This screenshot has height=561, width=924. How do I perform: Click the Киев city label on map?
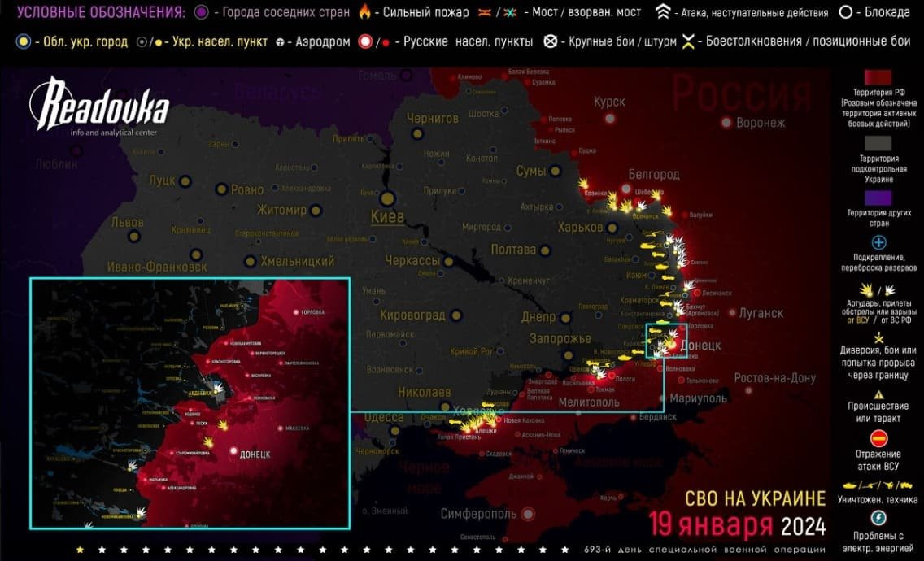click(x=387, y=217)
